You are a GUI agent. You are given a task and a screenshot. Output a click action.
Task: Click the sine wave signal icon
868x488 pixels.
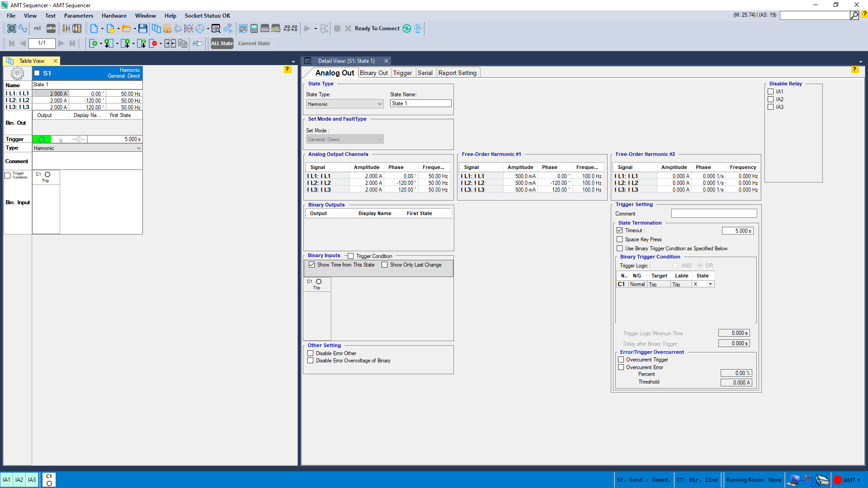pyautogui.click(x=23, y=28)
